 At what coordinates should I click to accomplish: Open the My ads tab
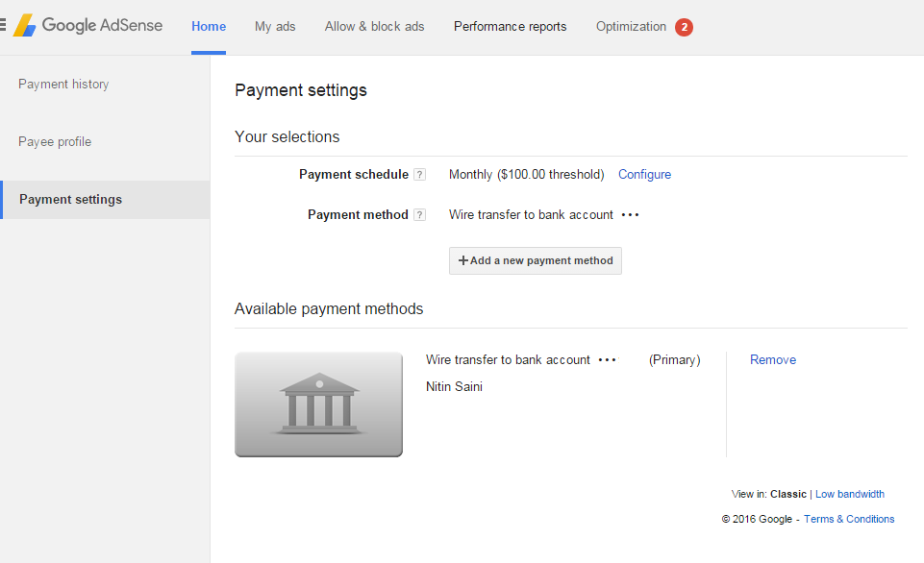[x=275, y=27]
